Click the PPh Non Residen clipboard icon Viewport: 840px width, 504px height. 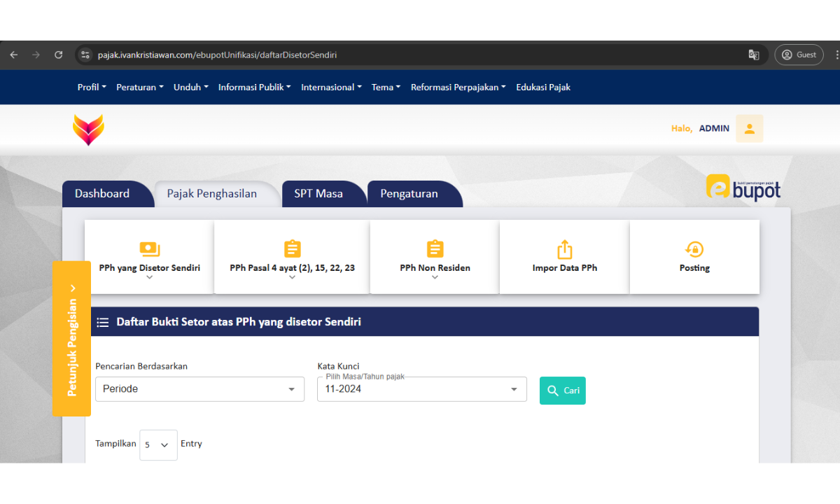tap(435, 249)
